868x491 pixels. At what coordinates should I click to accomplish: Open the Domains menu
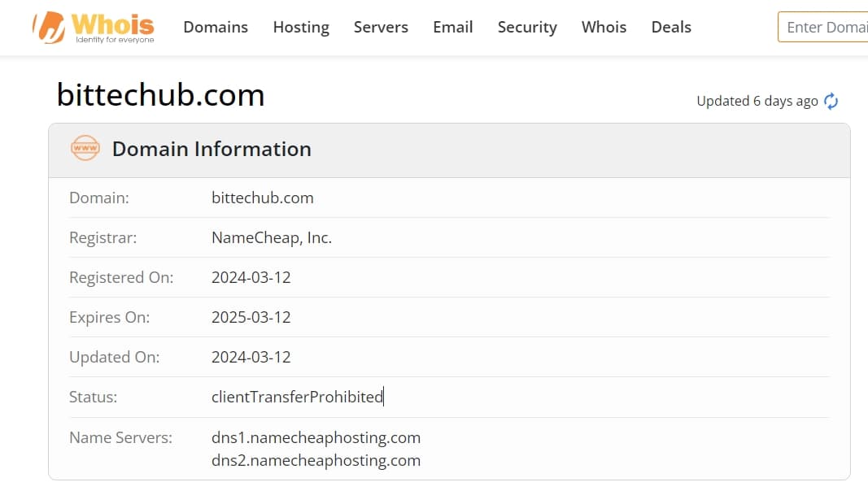click(216, 27)
